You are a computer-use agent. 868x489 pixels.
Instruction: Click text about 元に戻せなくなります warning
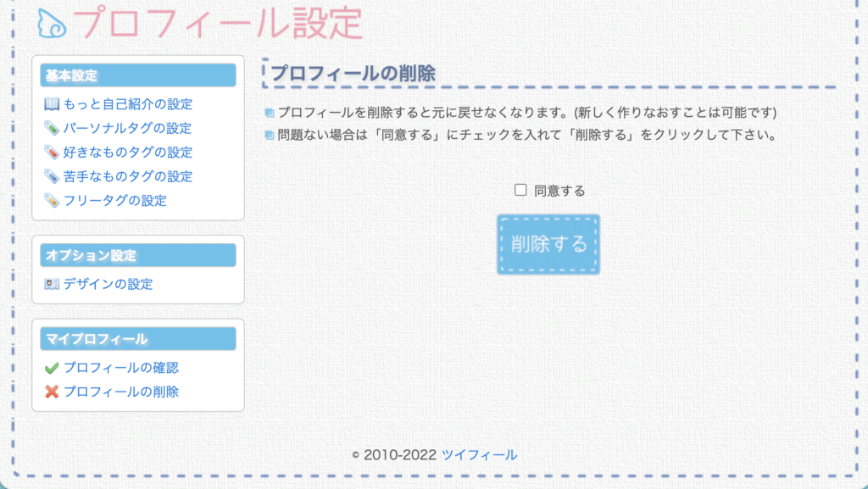click(x=526, y=113)
